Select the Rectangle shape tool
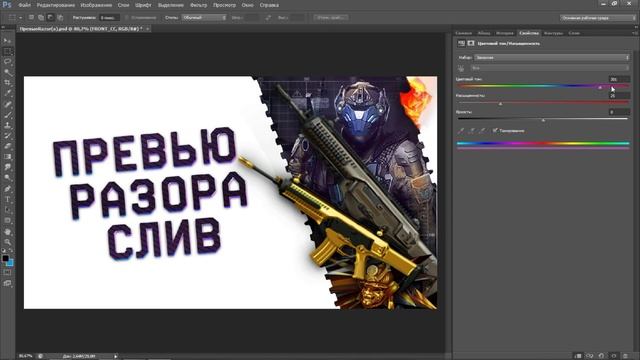The image size is (640, 360). (7, 221)
